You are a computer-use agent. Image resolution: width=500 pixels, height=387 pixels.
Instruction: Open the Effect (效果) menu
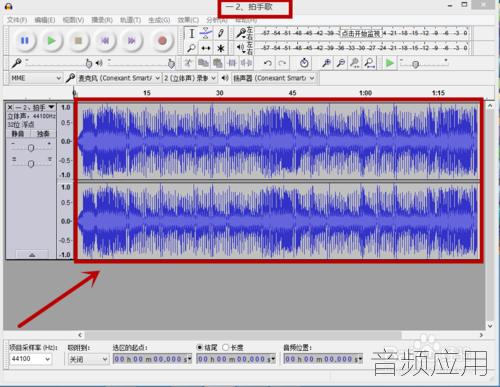188,20
